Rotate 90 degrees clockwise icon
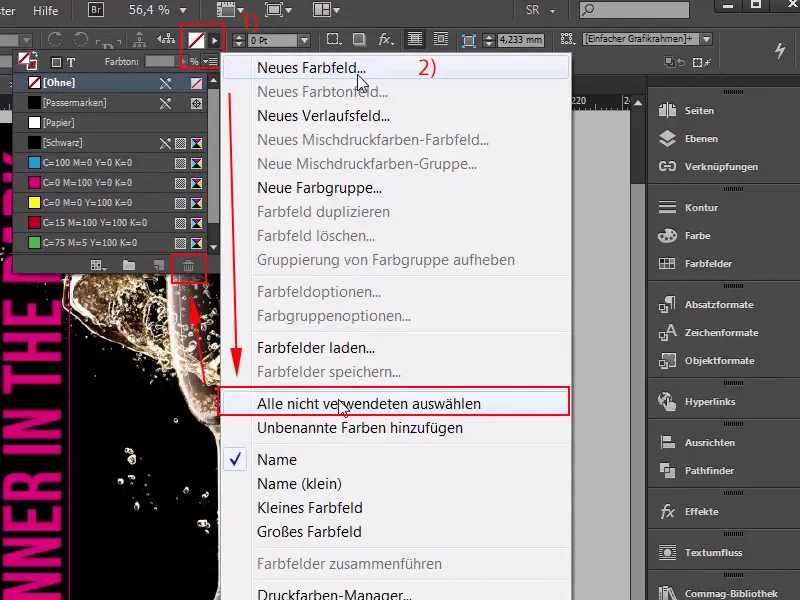The height and width of the screenshot is (600, 800). (55, 39)
